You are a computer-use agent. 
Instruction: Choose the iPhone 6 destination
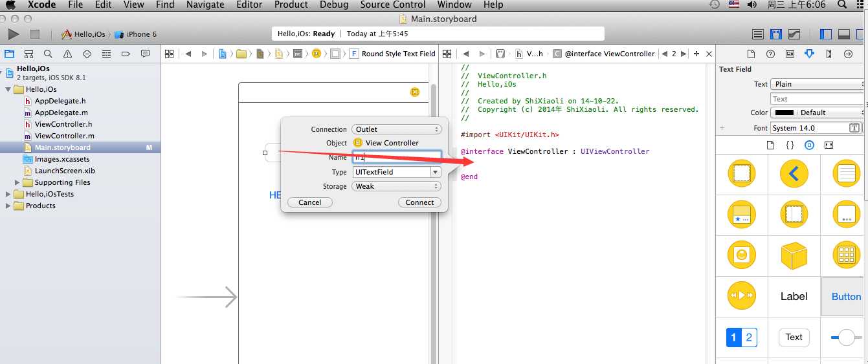(x=136, y=34)
